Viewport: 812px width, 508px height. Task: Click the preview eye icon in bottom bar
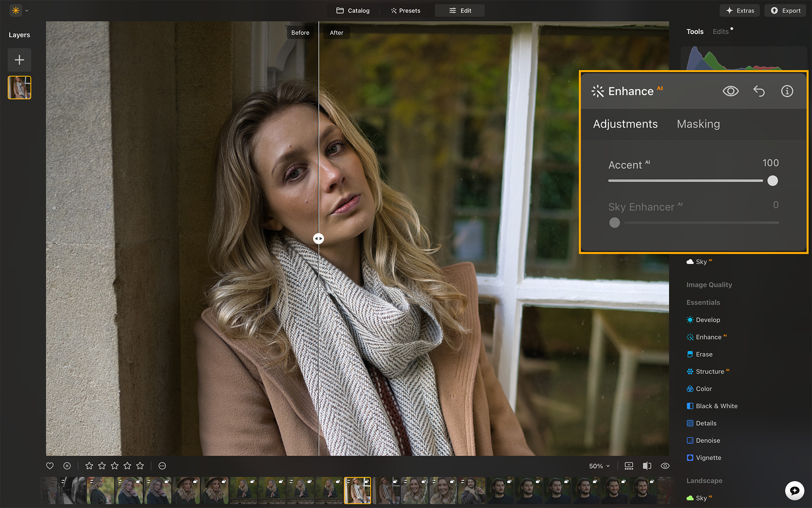pos(665,466)
